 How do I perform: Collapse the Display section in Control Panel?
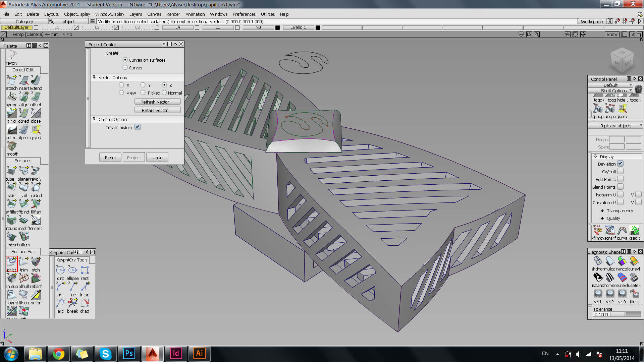pos(595,156)
